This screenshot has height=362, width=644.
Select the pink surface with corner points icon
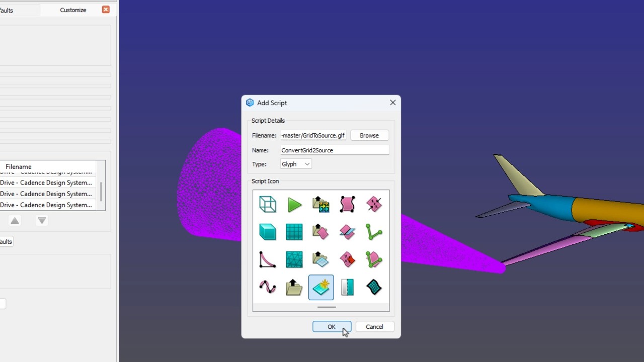pyautogui.click(x=348, y=205)
